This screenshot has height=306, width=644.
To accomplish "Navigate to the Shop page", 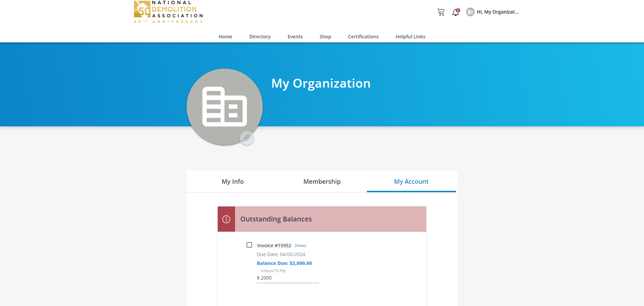I will [x=325, y=37].
